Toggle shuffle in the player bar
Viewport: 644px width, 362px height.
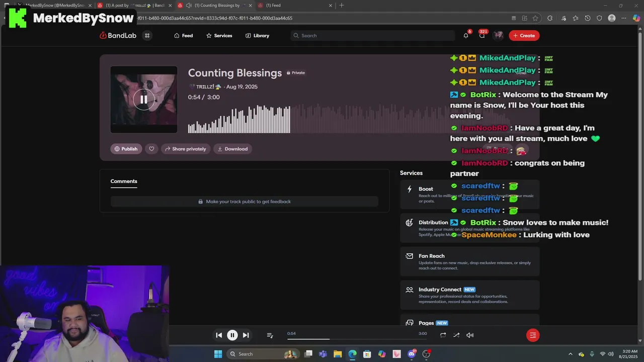point(456,335)
